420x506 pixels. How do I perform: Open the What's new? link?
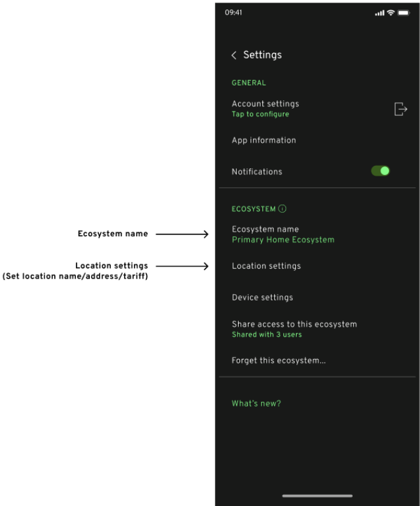(x=257, y=403)
